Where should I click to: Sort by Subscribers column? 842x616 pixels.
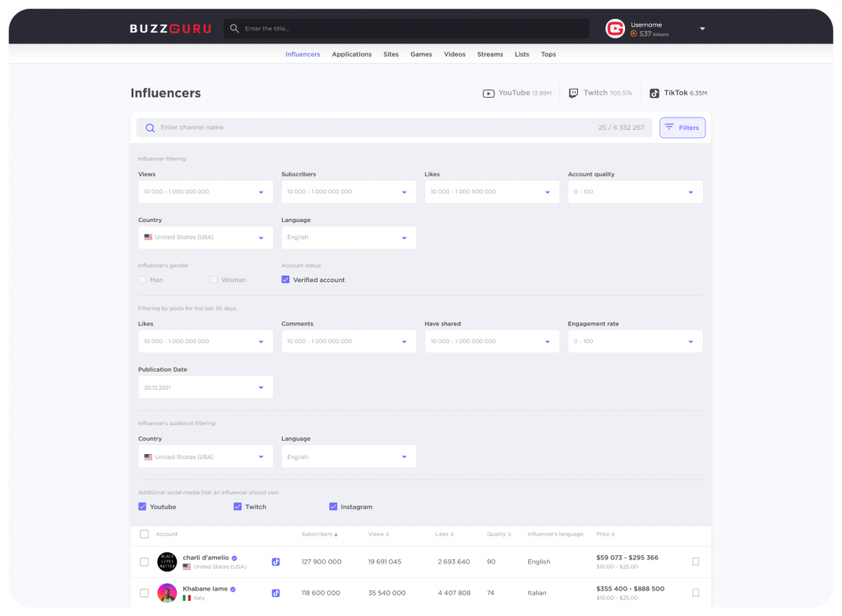pyautogui.click(x=320, y=535)
